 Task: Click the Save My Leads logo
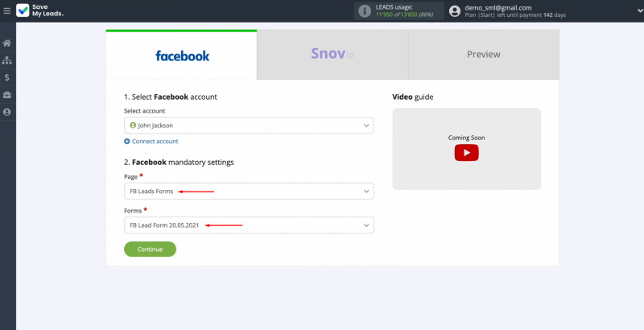pyautogui.click(x=39, y=10)
